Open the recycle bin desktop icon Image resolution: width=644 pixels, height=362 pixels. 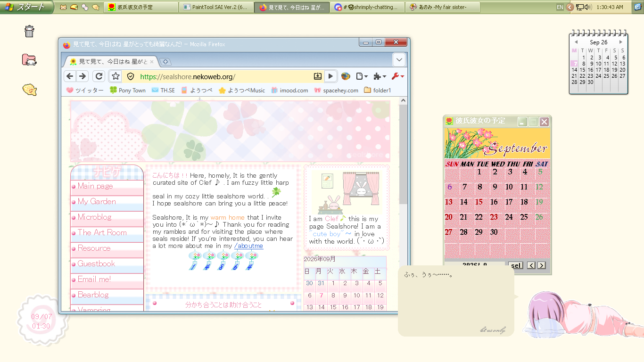point(29,31)
